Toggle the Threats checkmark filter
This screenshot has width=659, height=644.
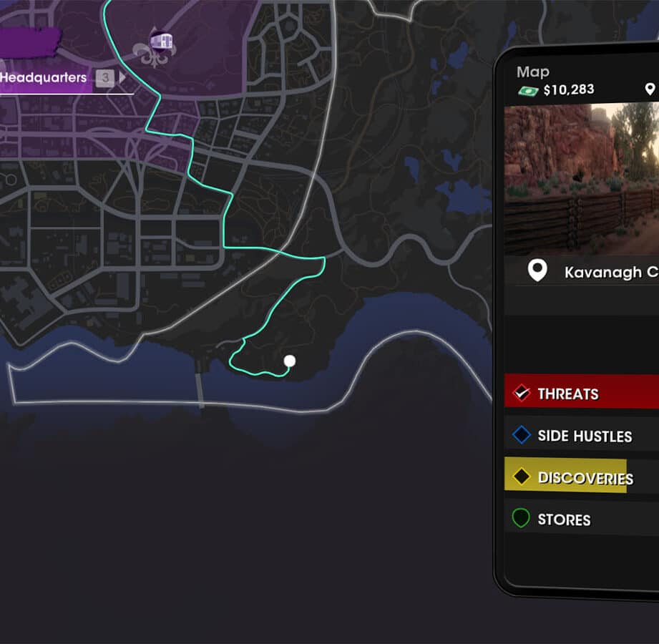click(x=522, y=394)
